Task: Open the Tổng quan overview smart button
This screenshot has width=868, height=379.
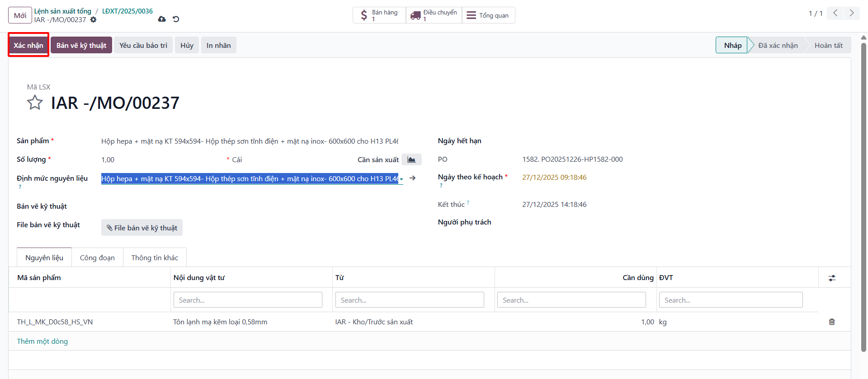Action: [x=488, y=15]
